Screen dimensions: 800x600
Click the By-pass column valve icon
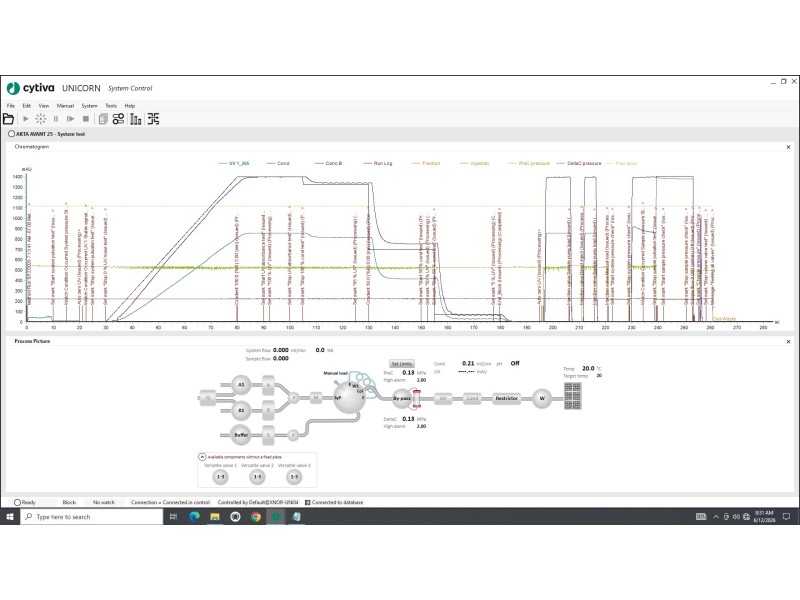402,398
